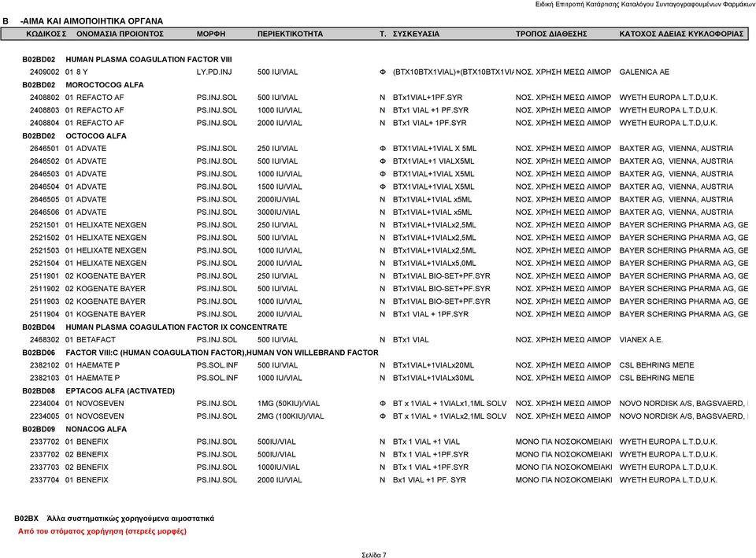Click the document header Ειδική Επιτροπή Κατάρτισης Καταλόγου
The height and width of the screenshot is (558, 756).
(x=595, y=5)
